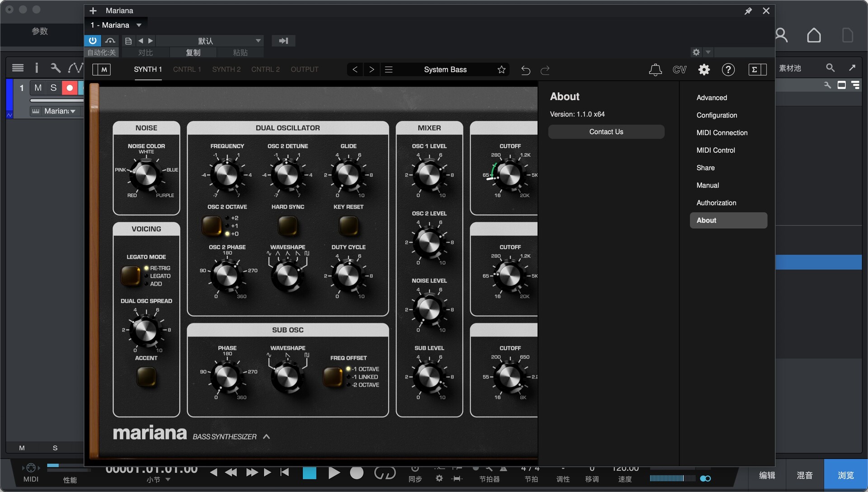Click the 复制 copy button

coord(193,53)
